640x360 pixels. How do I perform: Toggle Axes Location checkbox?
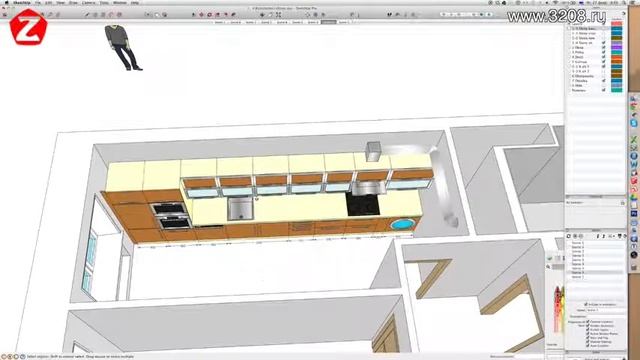(588, 346)
